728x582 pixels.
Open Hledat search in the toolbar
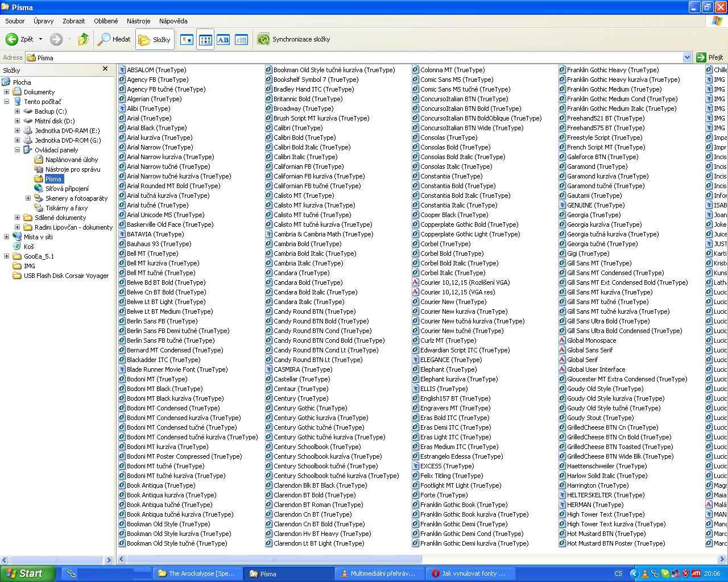pyautogui.click(x=114, y=39)
